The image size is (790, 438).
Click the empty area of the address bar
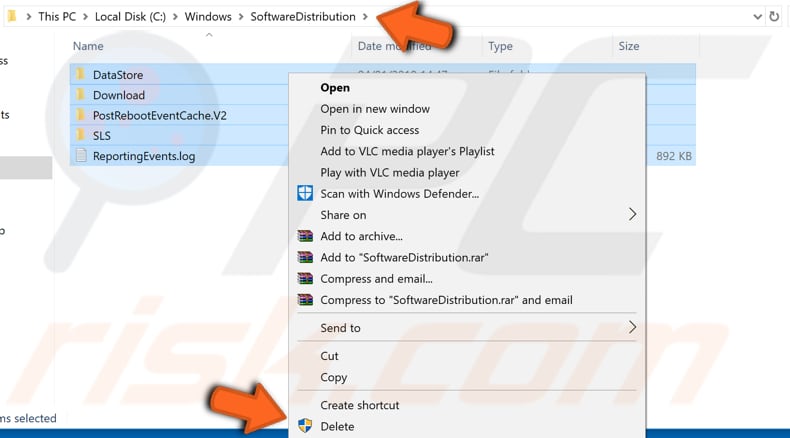[x=600, y=17]
